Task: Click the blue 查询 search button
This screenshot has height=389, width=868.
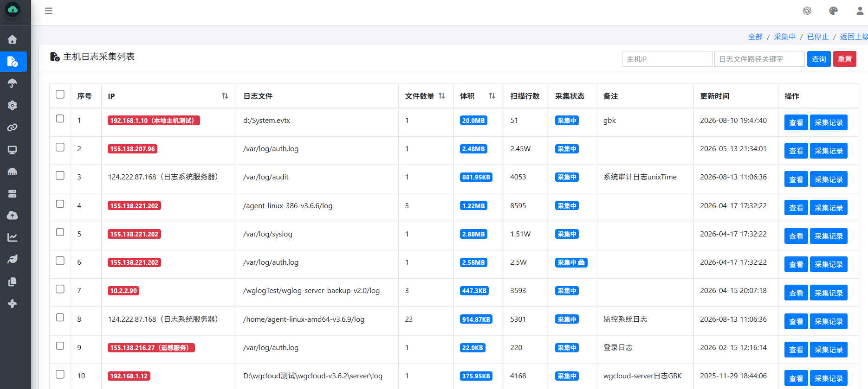Action: pyautogui.click(x=819, y=59)
